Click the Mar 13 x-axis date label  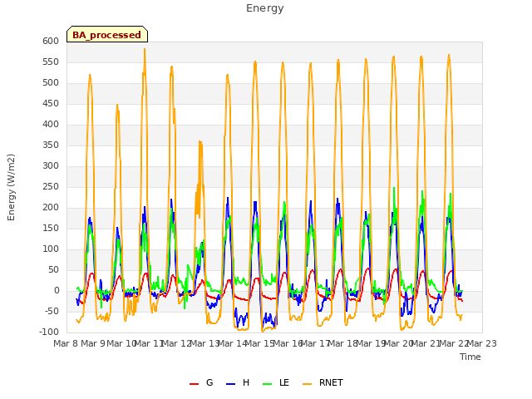[x=204, y=343]
